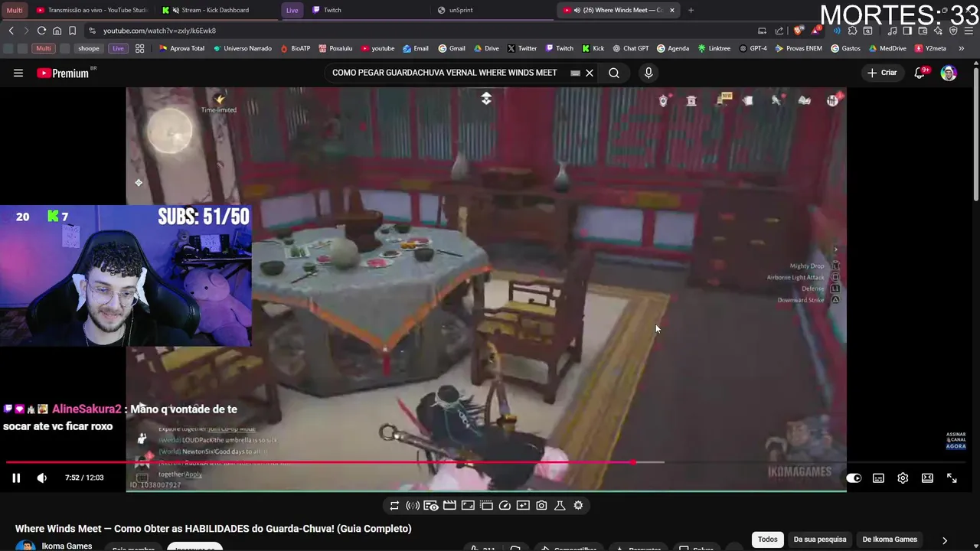Open the account avatar menu
The width and height of the screenshot is (980, 551).
[x=949, y=73]
